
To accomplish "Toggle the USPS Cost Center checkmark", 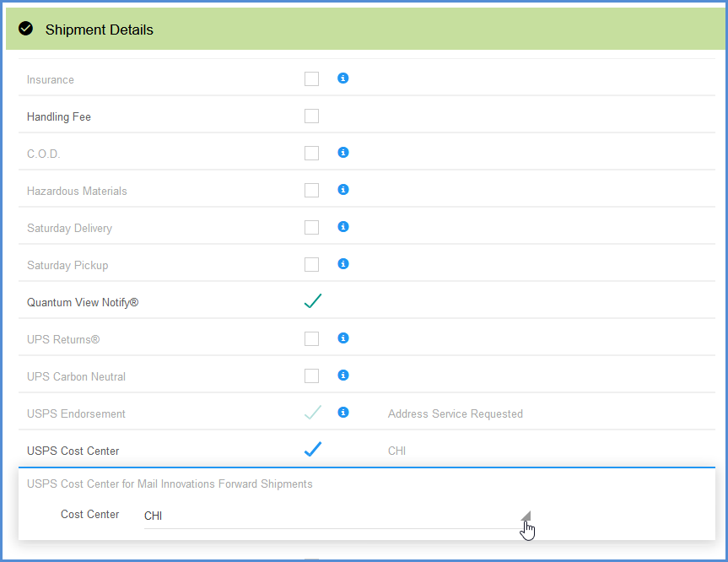I will pos(313,449).
